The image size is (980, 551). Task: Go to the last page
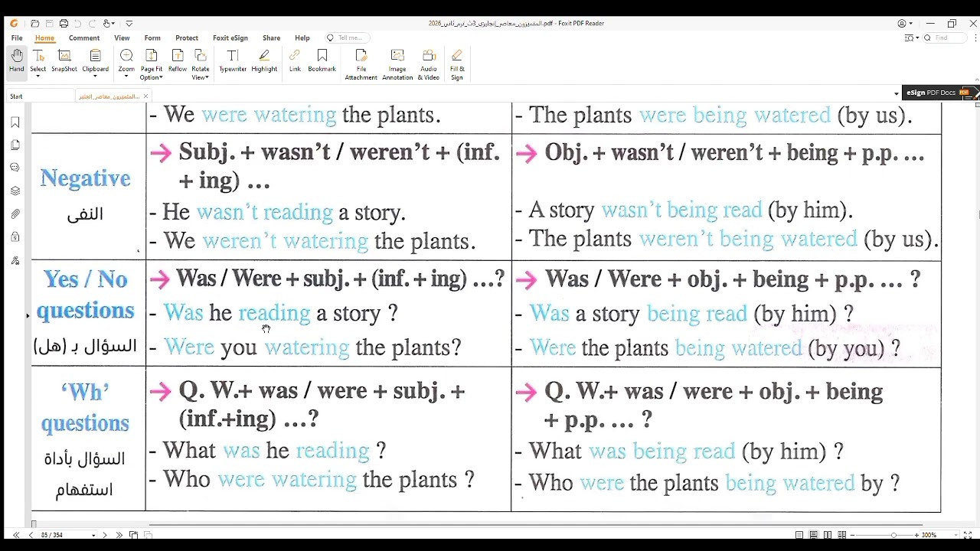118,535
